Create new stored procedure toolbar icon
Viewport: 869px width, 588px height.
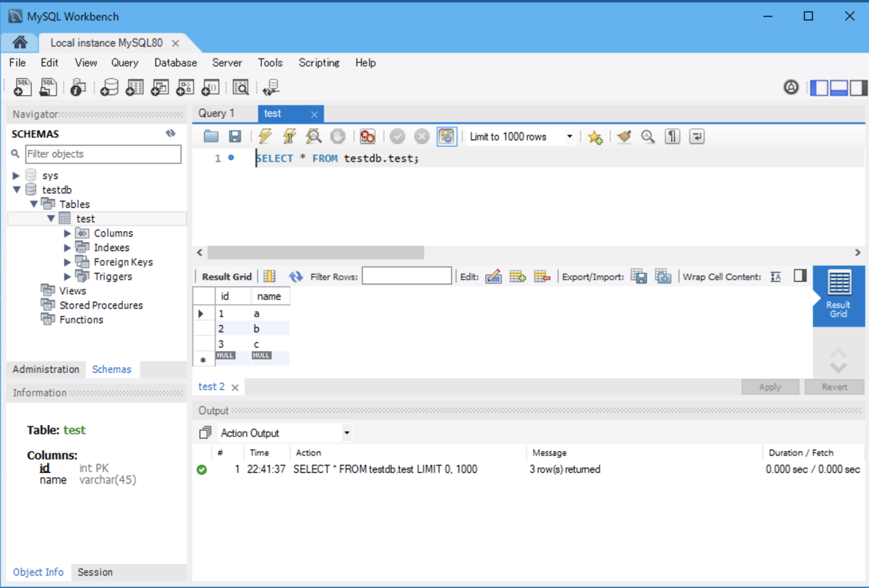coord(185,88)
